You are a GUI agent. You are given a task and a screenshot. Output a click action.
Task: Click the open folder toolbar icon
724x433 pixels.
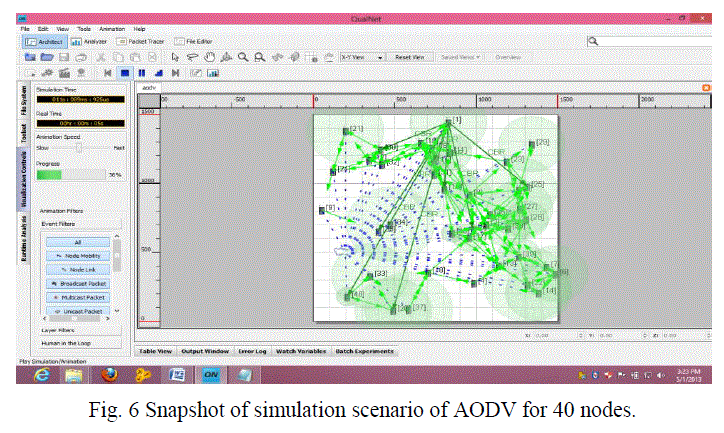click(47, 57)
